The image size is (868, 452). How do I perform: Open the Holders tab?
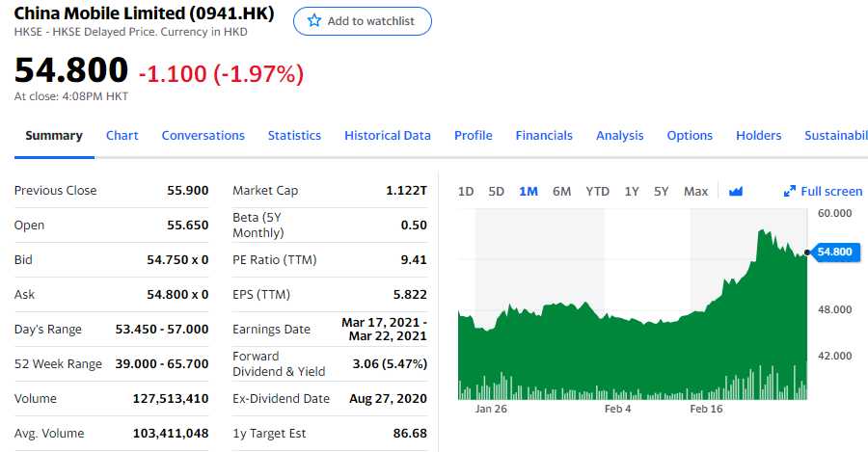tap(759, 136)
